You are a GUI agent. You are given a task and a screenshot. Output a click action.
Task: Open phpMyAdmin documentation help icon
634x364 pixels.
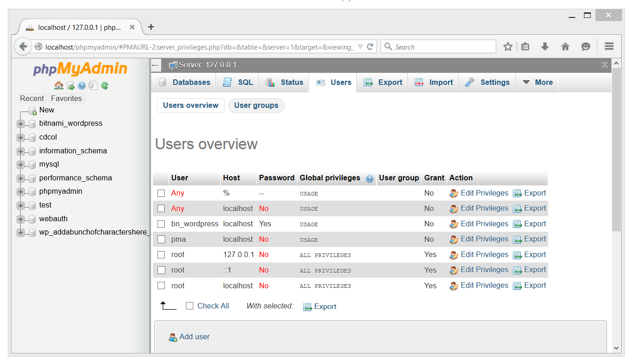coord(82,85)
